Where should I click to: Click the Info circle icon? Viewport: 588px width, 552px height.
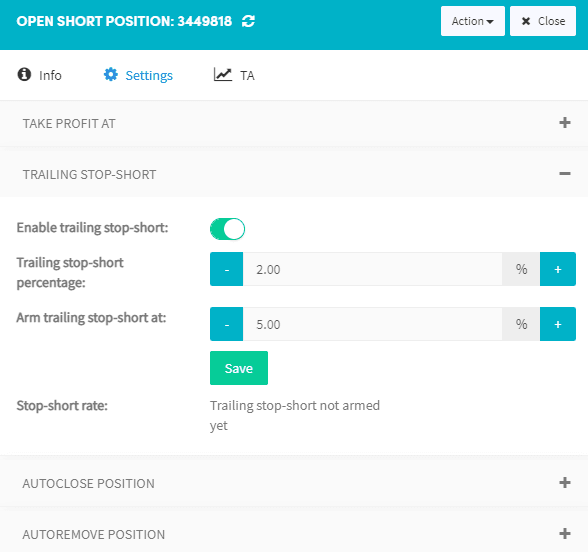point(24,74)
